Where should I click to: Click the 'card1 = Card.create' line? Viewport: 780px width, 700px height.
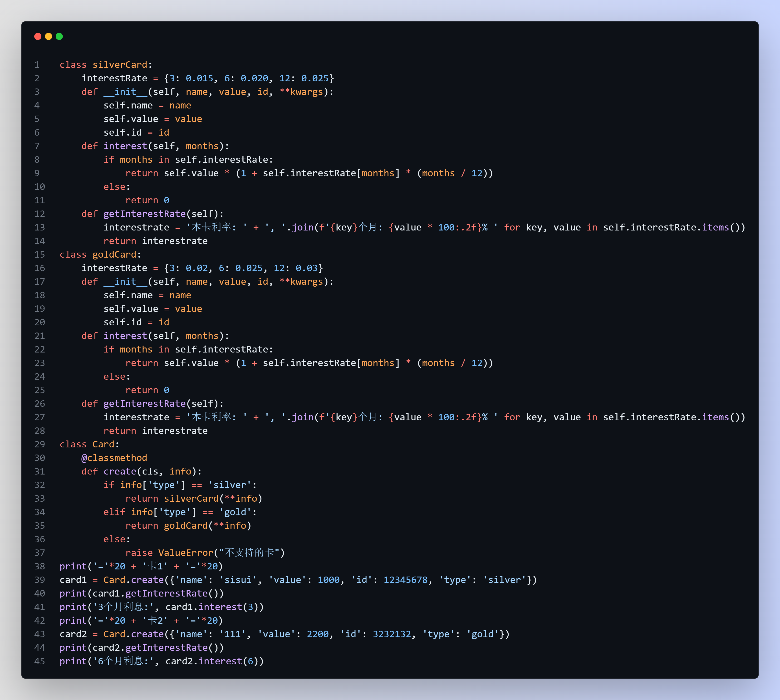point(298,580)
